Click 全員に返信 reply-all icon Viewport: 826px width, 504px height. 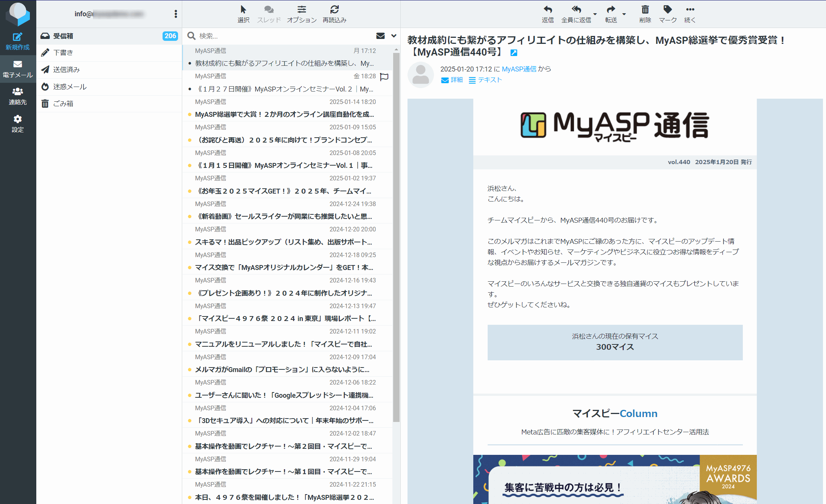click(576, 14)
